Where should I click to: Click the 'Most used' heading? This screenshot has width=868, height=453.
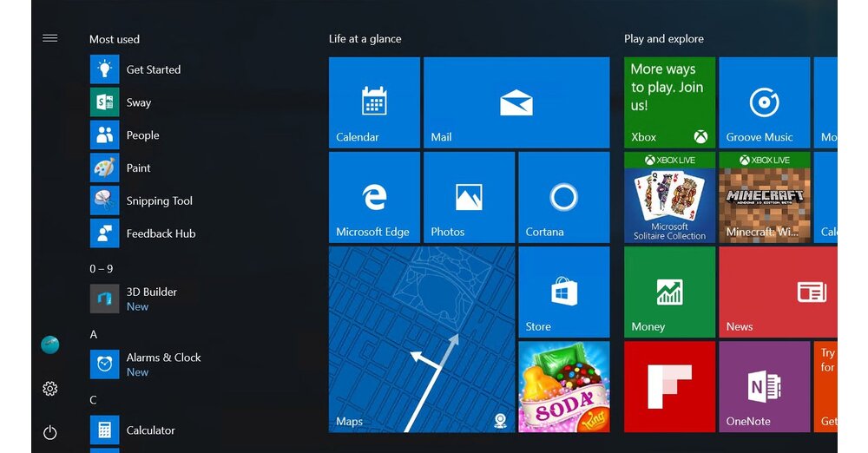point(115,39)
